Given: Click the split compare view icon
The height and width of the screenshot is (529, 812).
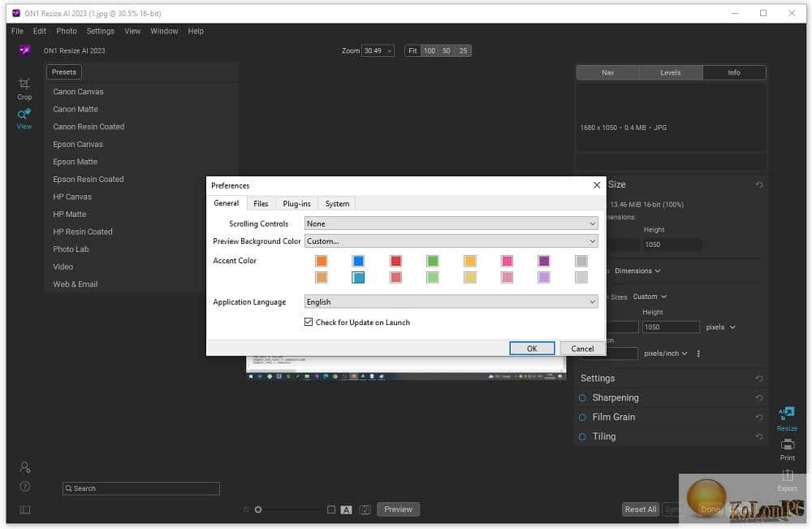Looking at the screenshot, I should (365, 509).
